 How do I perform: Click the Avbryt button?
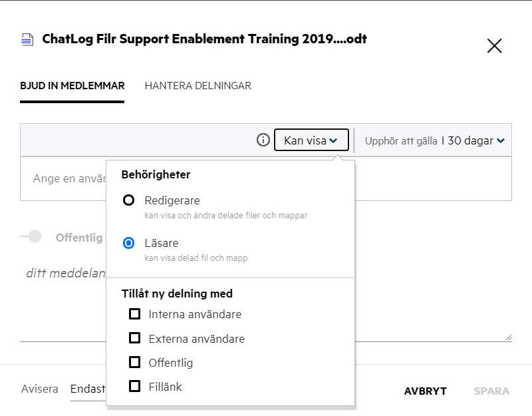(x=425, y=391)
